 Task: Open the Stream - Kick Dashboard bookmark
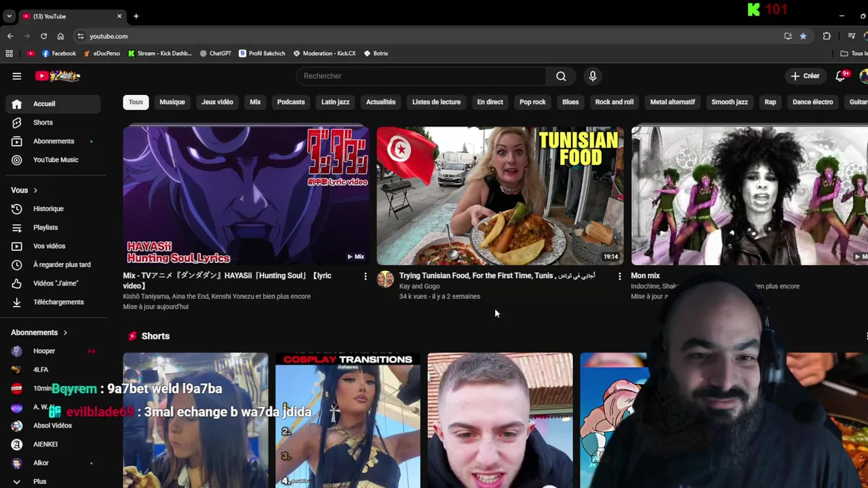pyautogui.click(x=160, y=53)
